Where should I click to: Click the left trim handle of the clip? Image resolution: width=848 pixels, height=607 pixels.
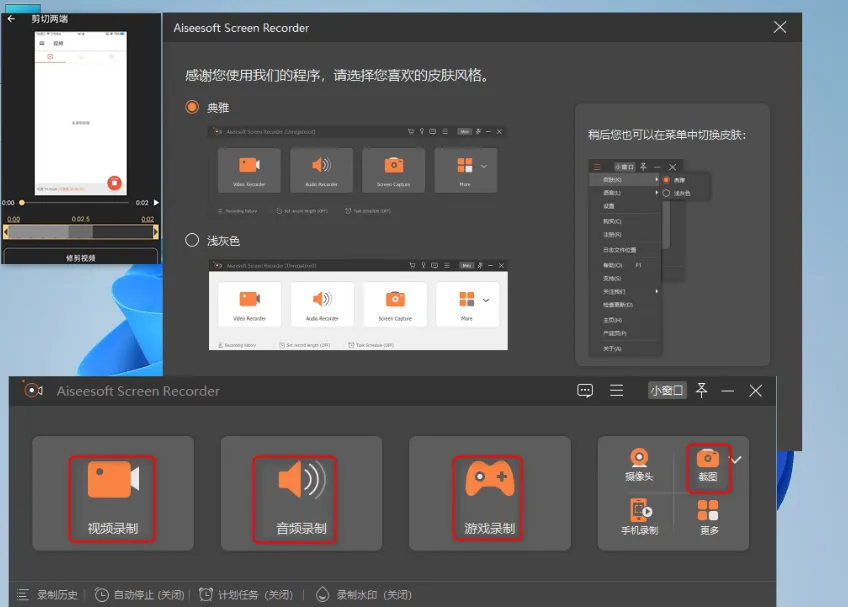5,232
